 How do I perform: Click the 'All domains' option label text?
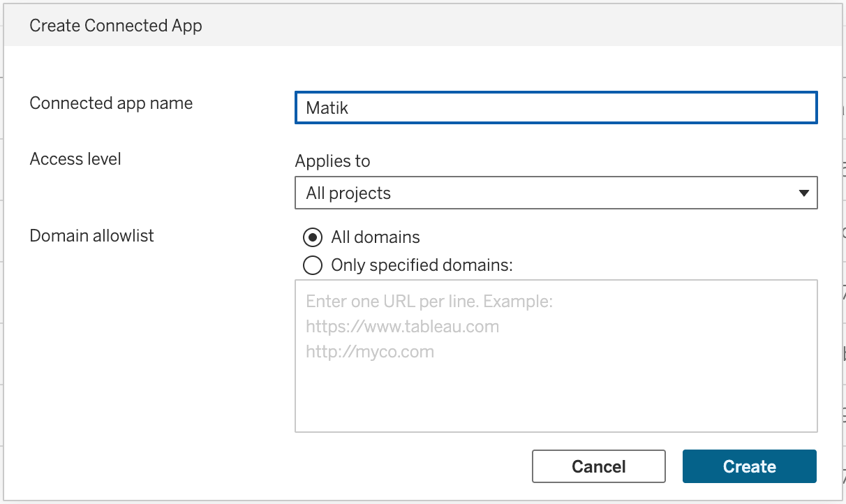(376, 237)
